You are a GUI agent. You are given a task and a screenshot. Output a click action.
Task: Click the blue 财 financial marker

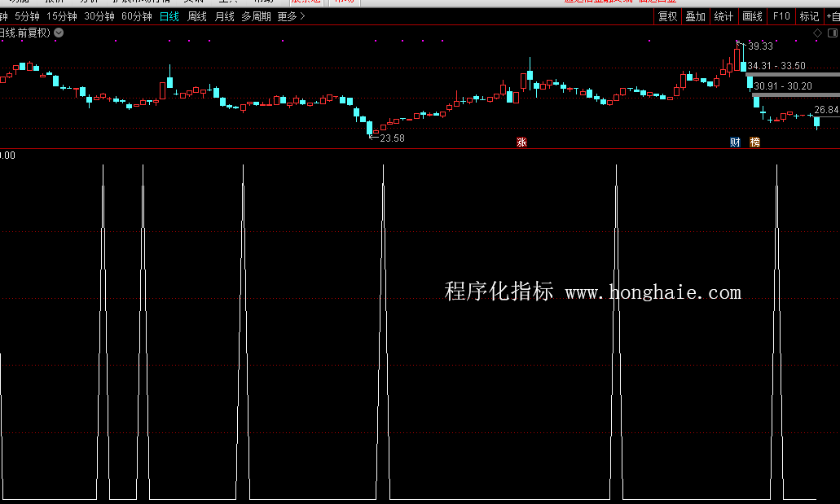pos(735,142)
